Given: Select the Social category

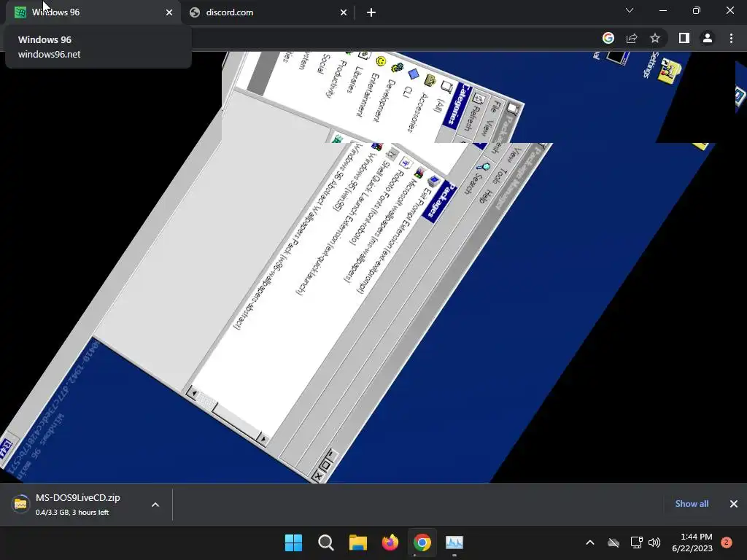Looking at the screenshot, I should point(324,63).
